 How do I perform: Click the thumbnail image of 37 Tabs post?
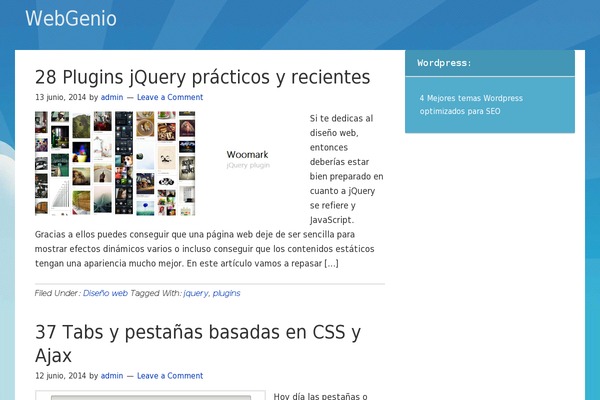[150, 395]
